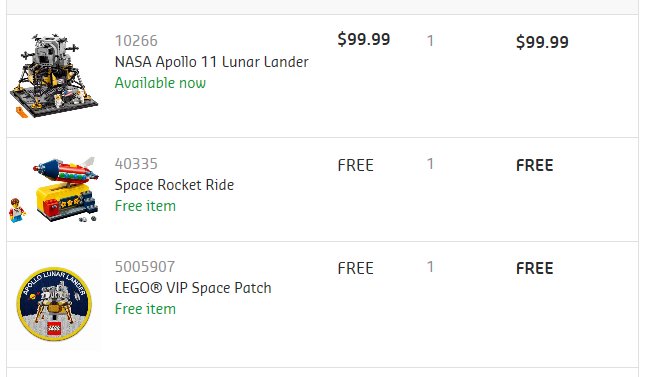Viewport: 647px width, 377px height.
Task: Open the Space Rocket Ride product image
Action: point(54,190)
